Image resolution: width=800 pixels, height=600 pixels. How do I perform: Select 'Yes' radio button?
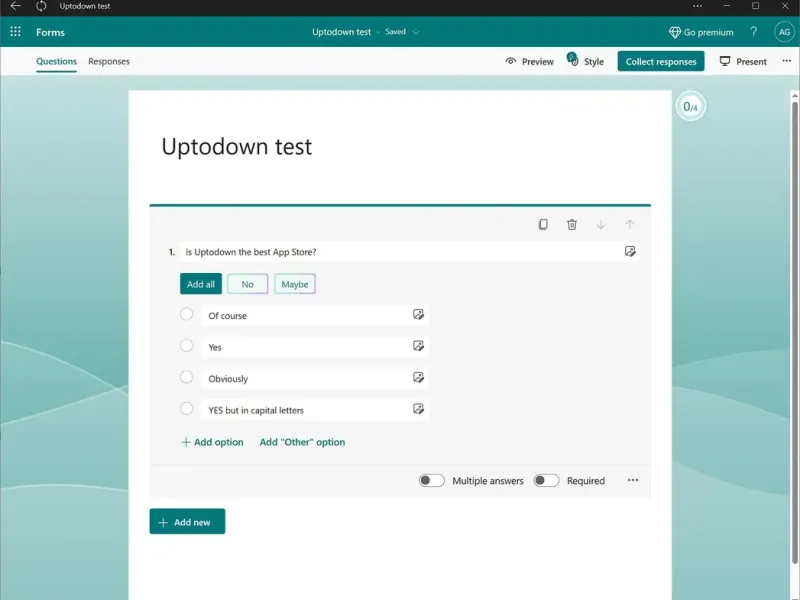pyautogui.click(x=187, y=345)
